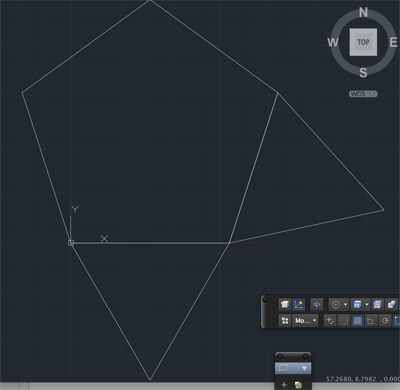Click the four-point star icon in bottom palette
The width and height of the screenshot is (400, 390).
point(284,385)
